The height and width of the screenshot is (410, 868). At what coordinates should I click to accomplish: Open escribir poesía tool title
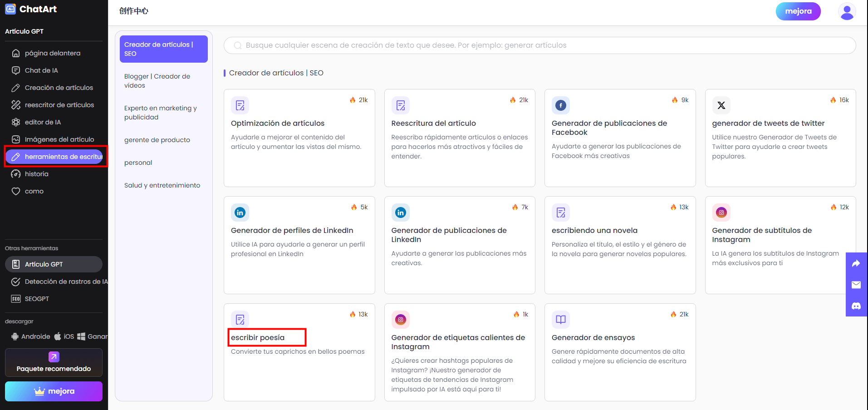click(258, 337)
